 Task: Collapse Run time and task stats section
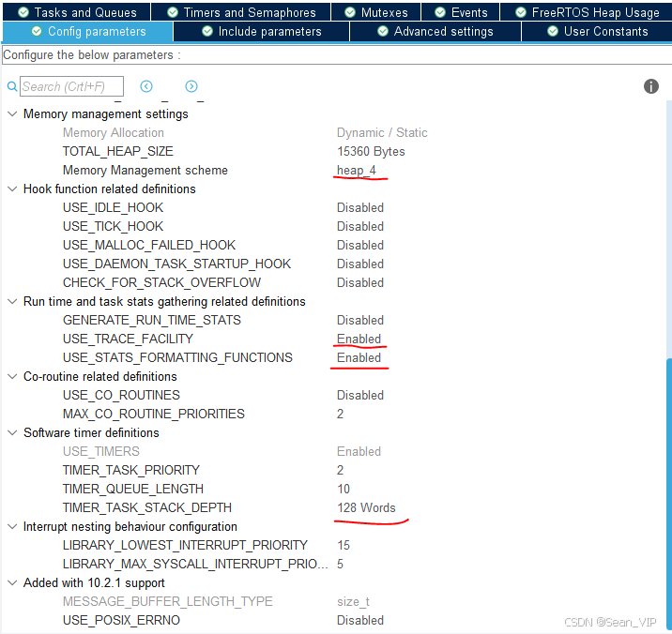click(12, 302)
